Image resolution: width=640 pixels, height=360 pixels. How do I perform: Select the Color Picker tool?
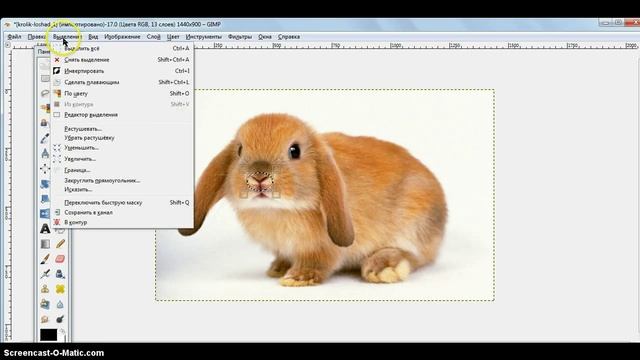45,138
